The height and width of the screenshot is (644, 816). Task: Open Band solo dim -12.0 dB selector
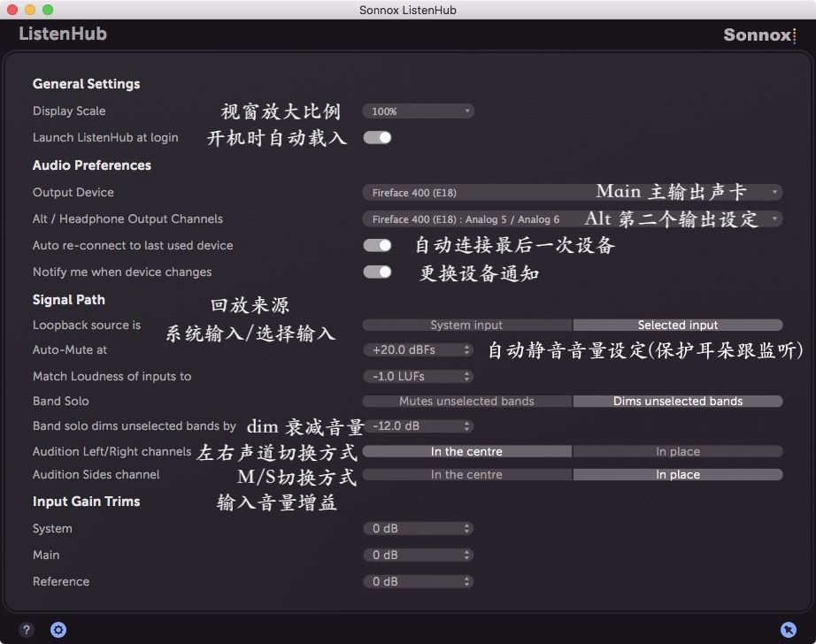[419, 426]
